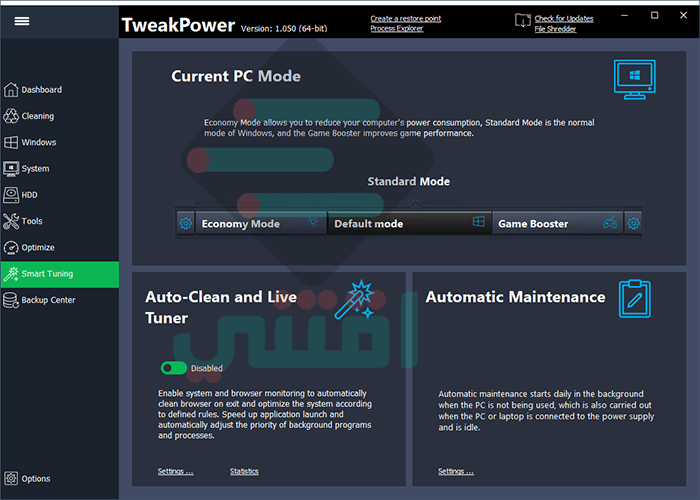Select Default mode button
Image resolution: width=700 pixels, height=500 pixels.
[409, 223]
